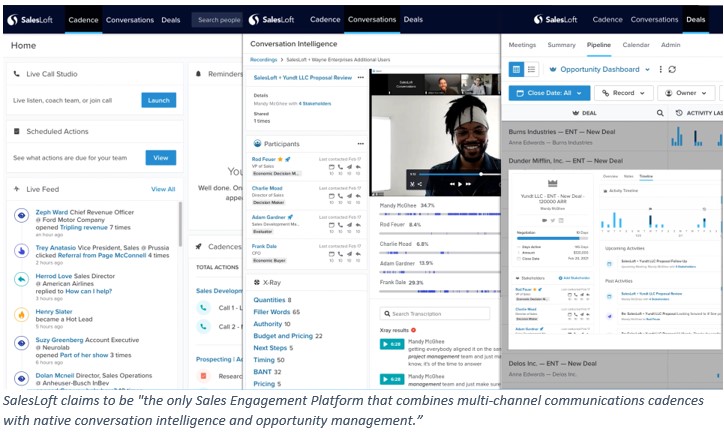Select the Budget and Pricing X-Ray topic
The image size is (724, 432).
(x=283, y=336)
